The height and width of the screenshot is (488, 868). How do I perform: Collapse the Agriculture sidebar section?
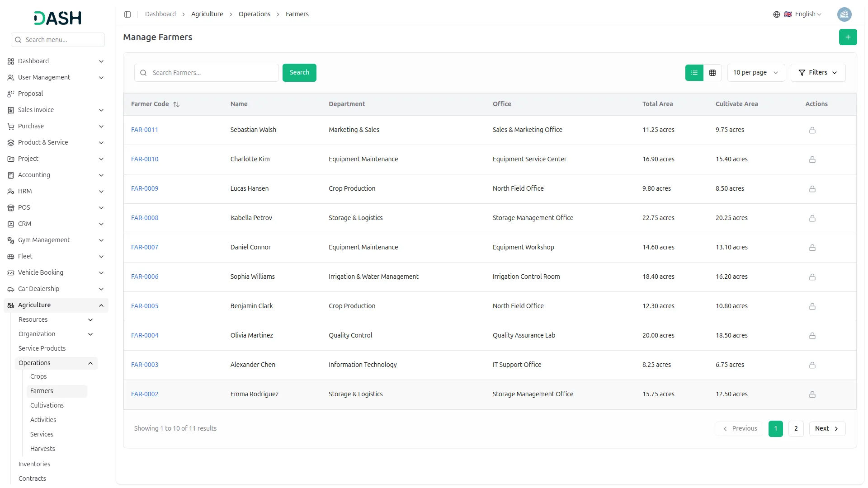(101, 305)
